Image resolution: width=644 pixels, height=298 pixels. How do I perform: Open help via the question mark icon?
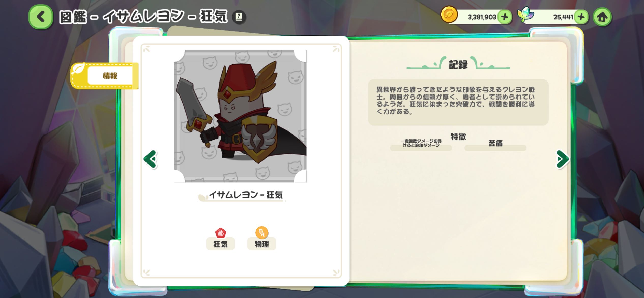(x=239, y=17)
